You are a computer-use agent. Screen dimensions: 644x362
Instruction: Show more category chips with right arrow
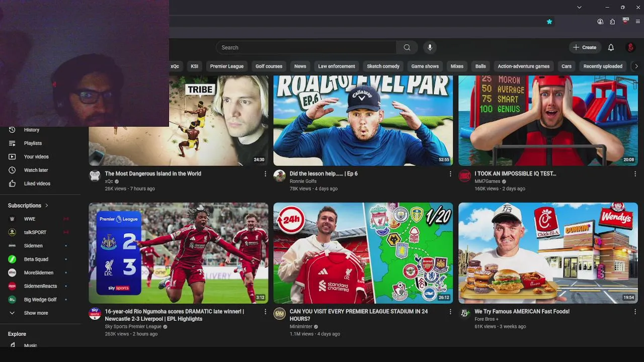(x=636, y=66)
